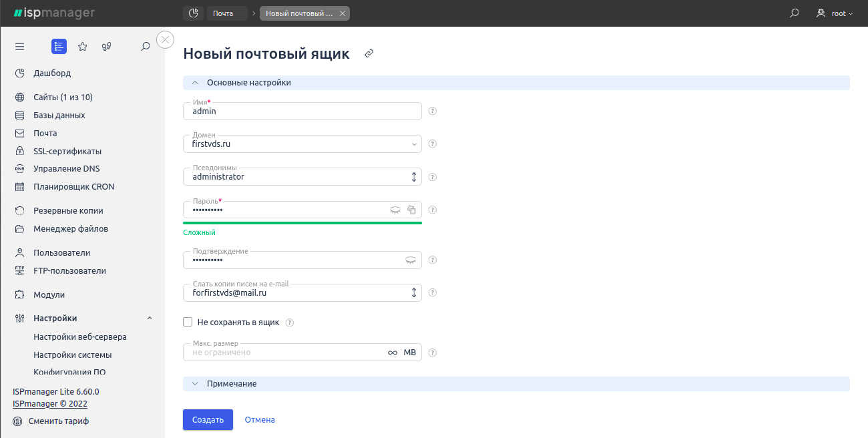Click the Имя input field
The image size is (868, 438).
302,111
